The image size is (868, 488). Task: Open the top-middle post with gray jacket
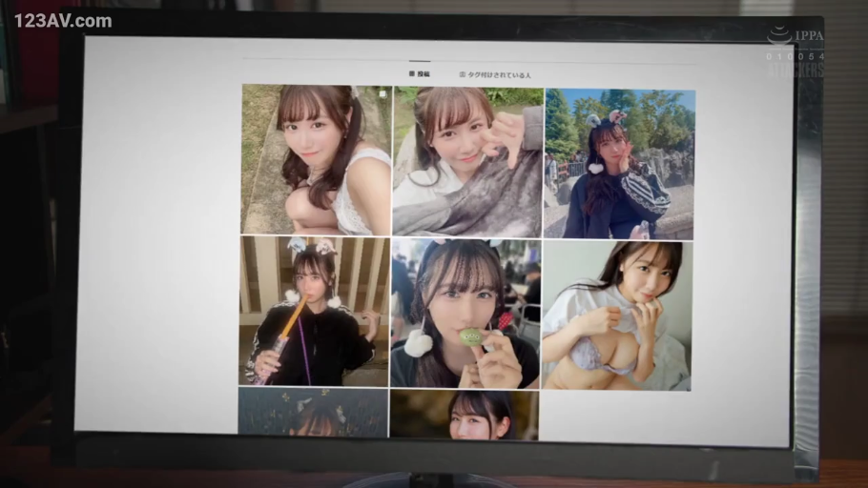click(466, 161)
